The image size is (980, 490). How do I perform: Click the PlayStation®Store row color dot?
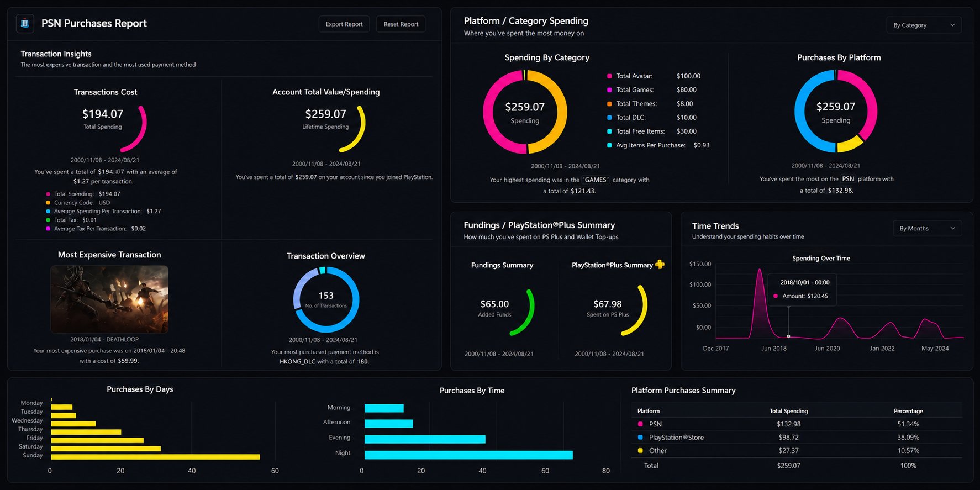(x=640, y=438)
